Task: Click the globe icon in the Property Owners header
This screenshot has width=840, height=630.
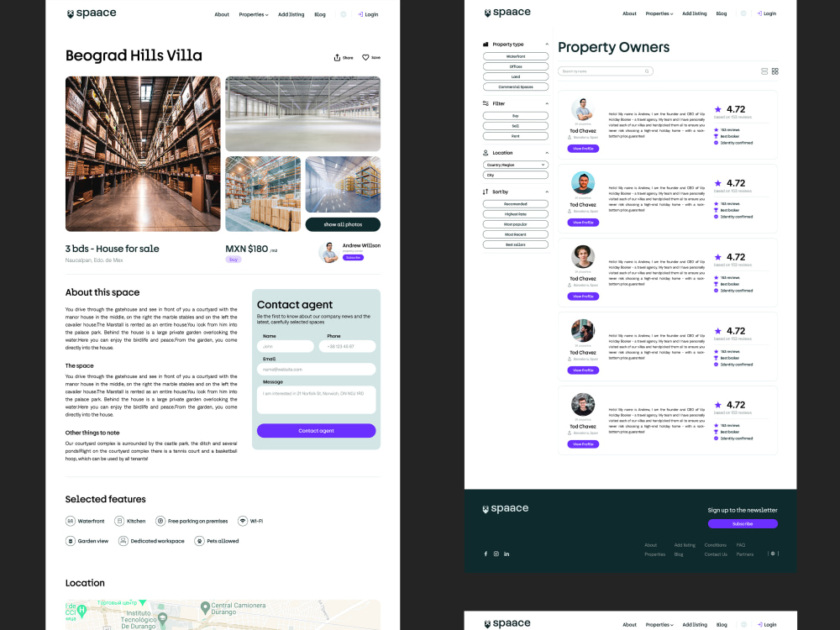Action: (743, 13)
